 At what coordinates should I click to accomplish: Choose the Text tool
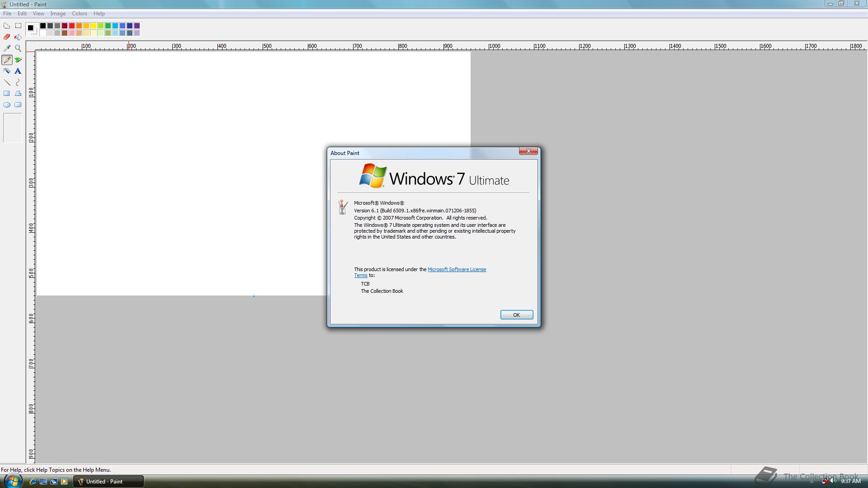pos(18,71)
